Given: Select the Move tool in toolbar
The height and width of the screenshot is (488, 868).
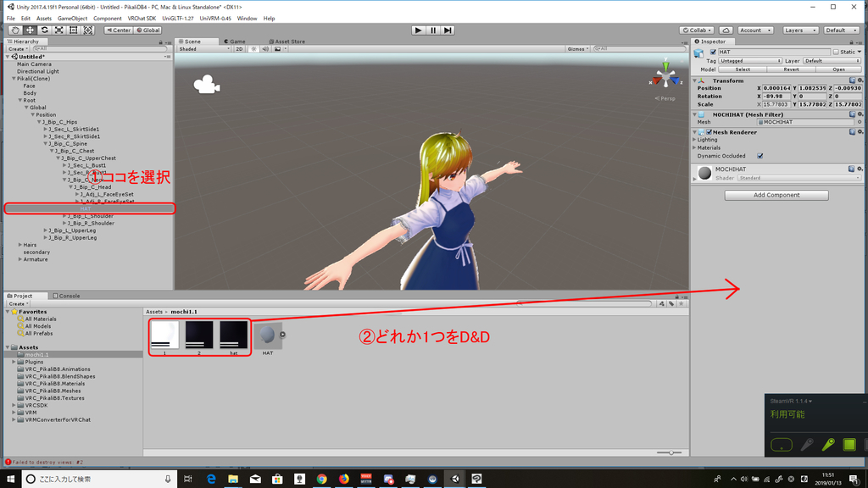Looking at the screenshot, I should (x=30, y=30).
